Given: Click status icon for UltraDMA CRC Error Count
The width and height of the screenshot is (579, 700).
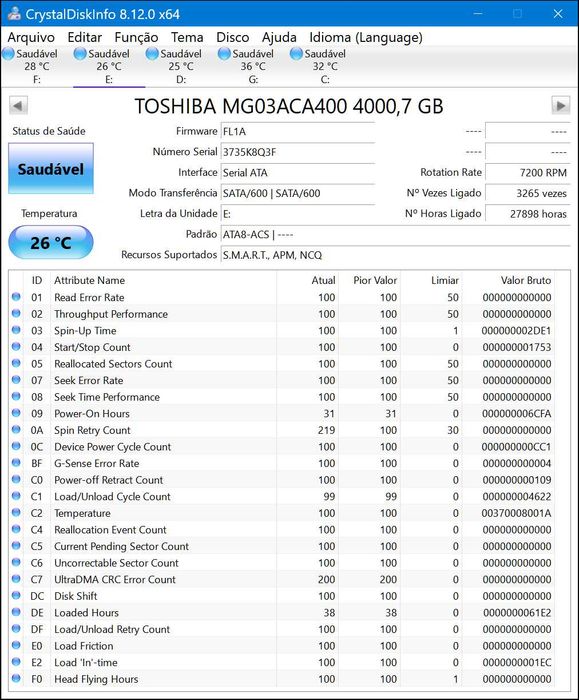Looking at the screenshot, I should (x=16, y=579).
